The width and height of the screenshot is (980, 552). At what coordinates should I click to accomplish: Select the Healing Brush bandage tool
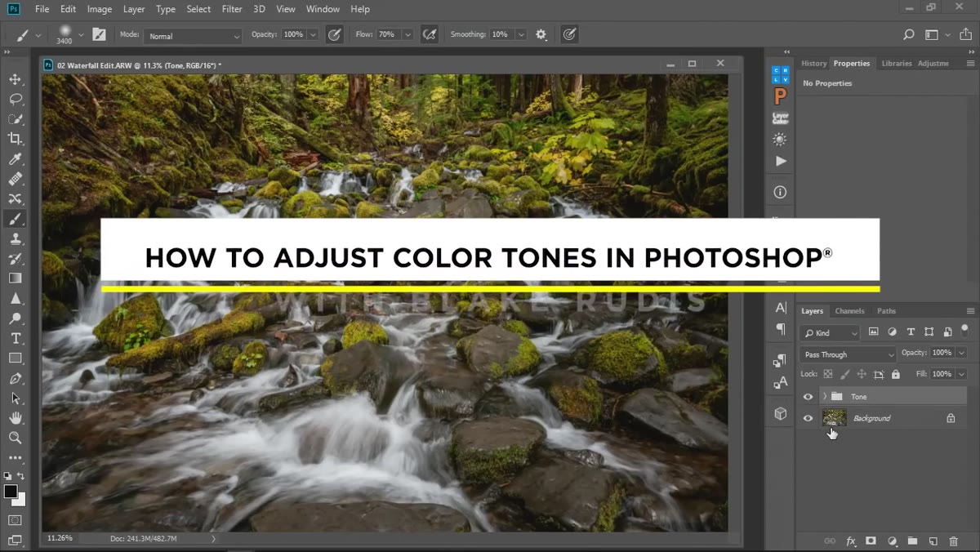click(15, 179)
